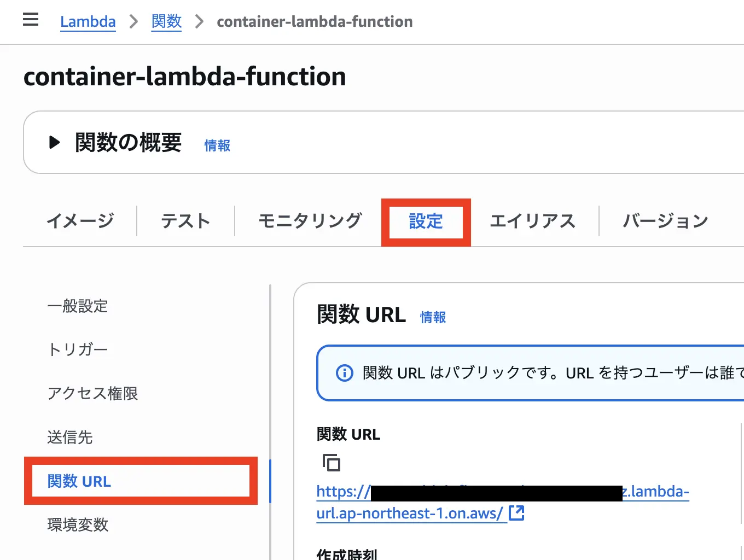Open the function URL via the external link icon
This screenshot has width=744, height=560.
point(516,513)
